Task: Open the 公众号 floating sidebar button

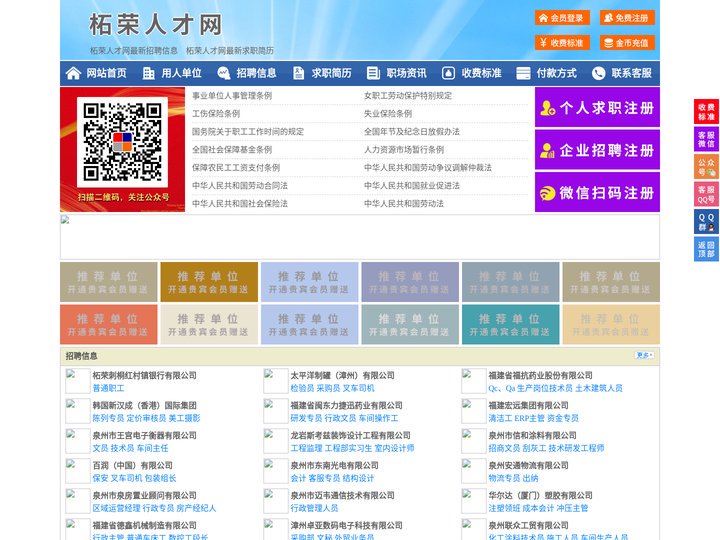Action: pos(706,167)
